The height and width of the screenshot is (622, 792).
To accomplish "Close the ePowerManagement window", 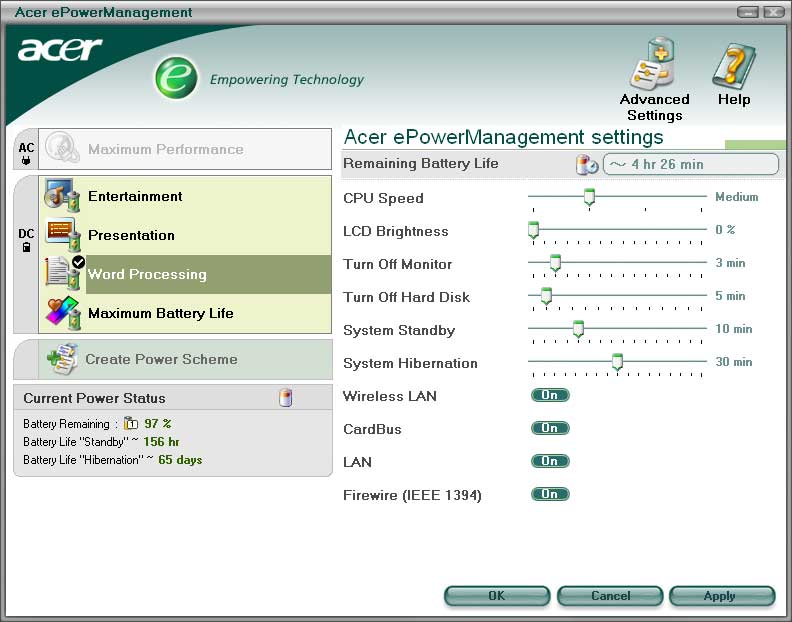I will pos(773,12).
